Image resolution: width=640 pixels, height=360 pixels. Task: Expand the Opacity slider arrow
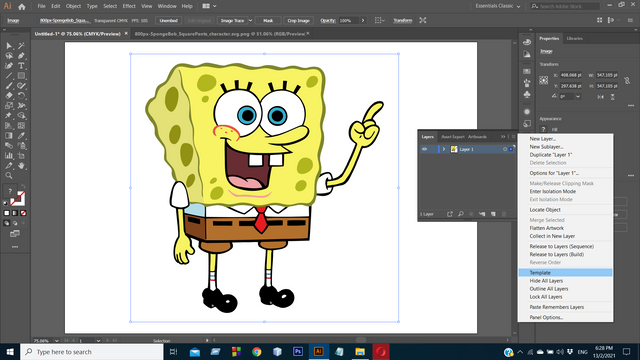(363, 20)
